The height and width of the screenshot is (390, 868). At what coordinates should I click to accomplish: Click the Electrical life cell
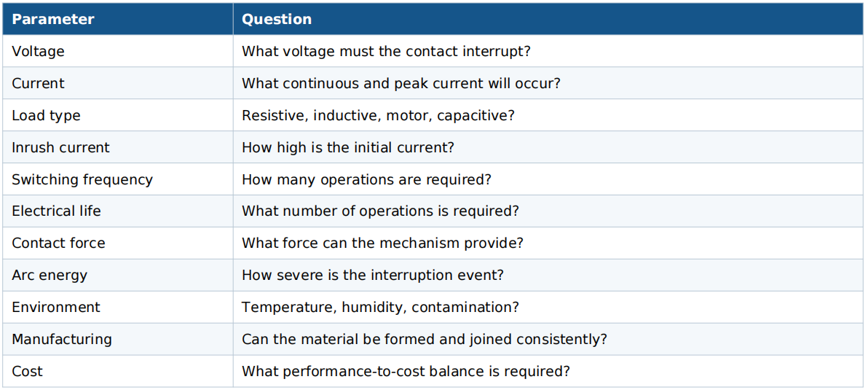(x=118, y=211)
